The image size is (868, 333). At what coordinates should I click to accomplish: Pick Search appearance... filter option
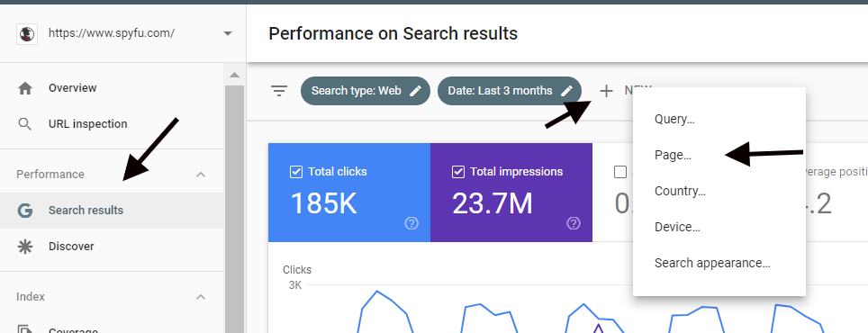(712, 264)
